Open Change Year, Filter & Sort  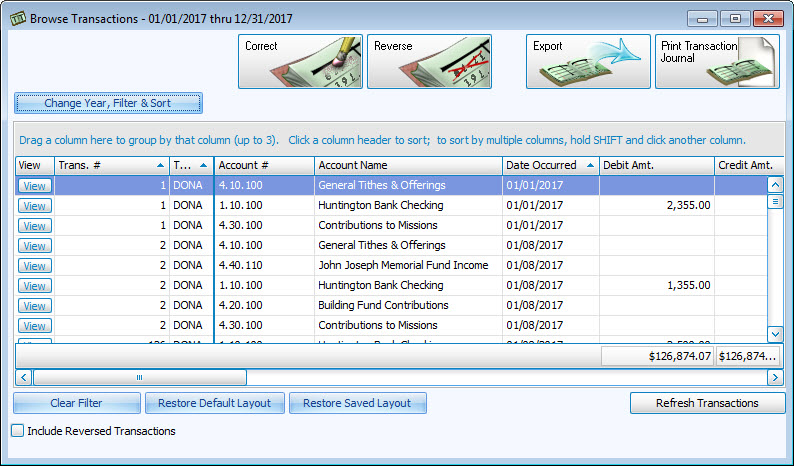click(x=108, y=103)
